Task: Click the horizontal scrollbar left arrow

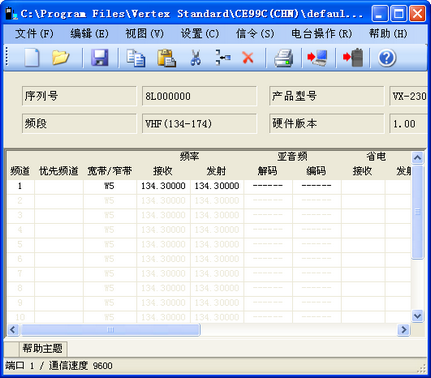Action: pos(13,330)
